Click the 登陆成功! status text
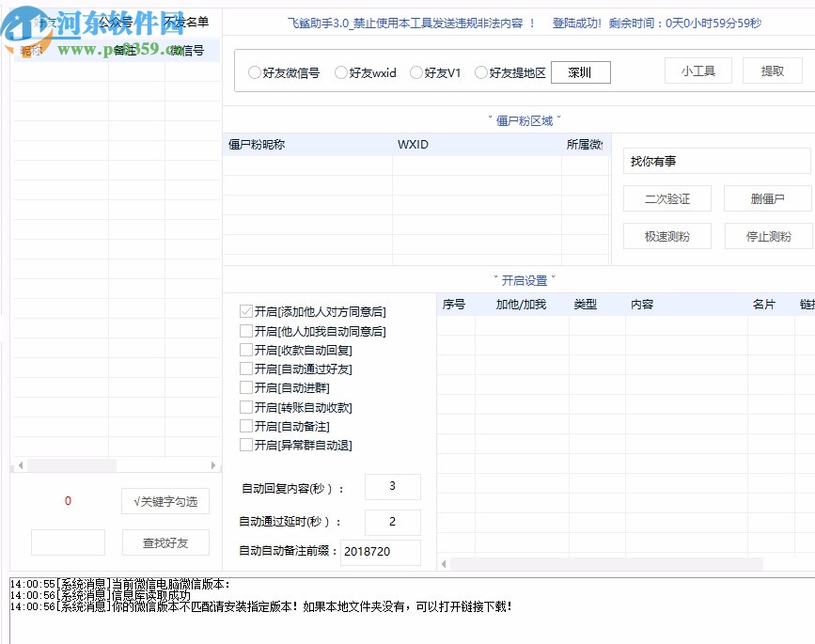 (x=576, y=23)
